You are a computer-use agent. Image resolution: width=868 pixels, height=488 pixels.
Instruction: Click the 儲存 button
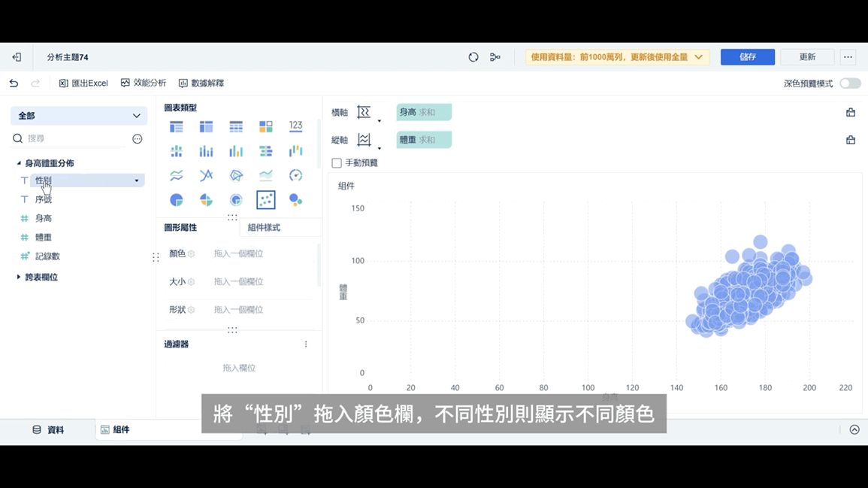click(748, 57)
